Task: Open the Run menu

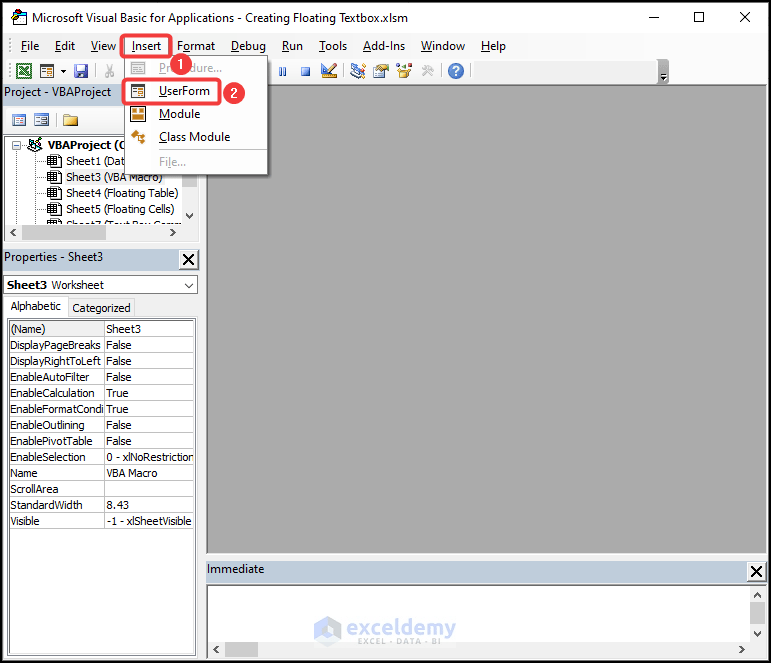Action: (292, 46)
